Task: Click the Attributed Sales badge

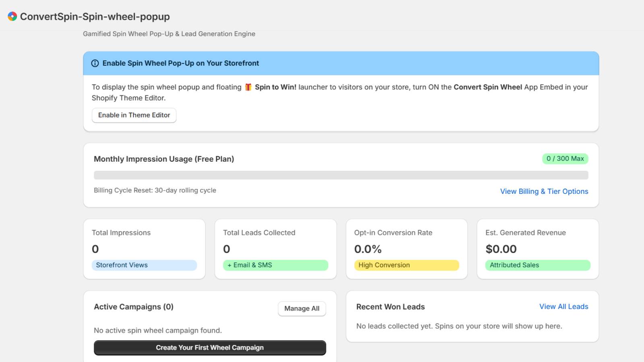Action: click(x=538, y=265)
